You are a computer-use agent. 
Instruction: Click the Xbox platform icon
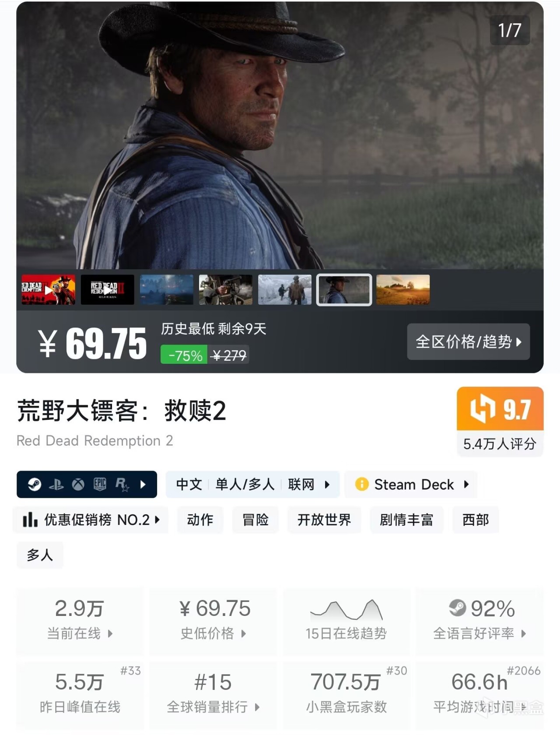(x=78, y=484)
